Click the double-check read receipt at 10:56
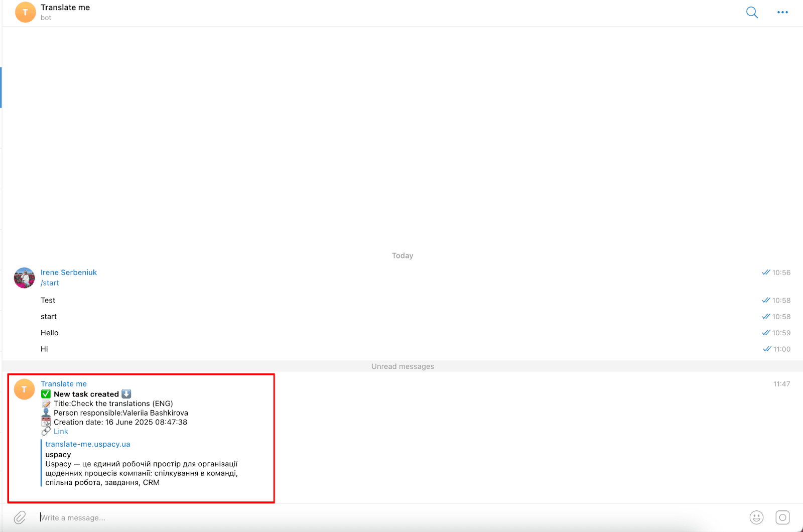Image resolution: width=803 pixels, height=532 pixels. (766, 273)
